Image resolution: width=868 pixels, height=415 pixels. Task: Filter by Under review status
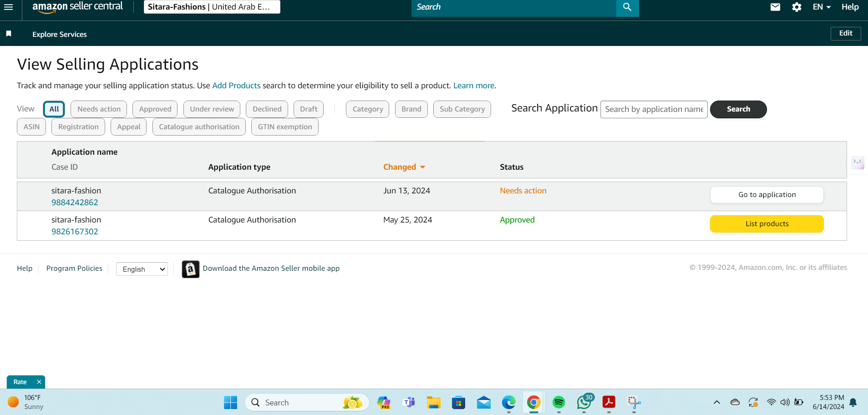[212, 109]
